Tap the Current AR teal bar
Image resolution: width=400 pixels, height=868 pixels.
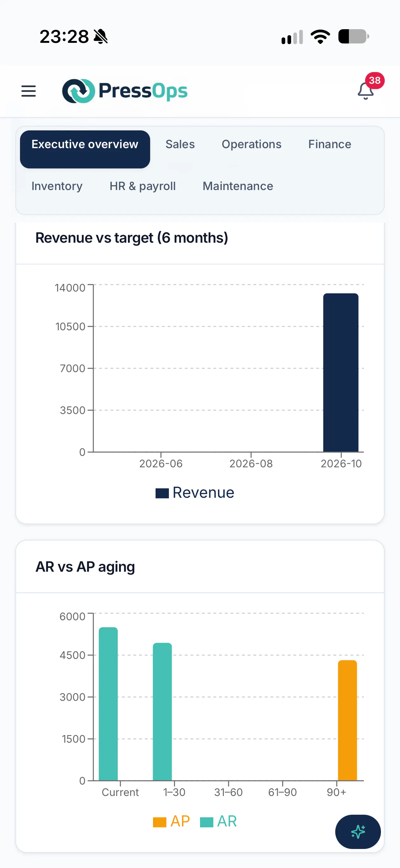108,704
